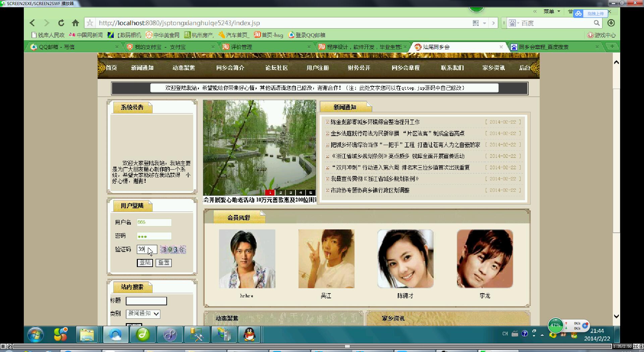644x352 pixels.
Task: Click the 密码 input field
Action: (154, 236)
